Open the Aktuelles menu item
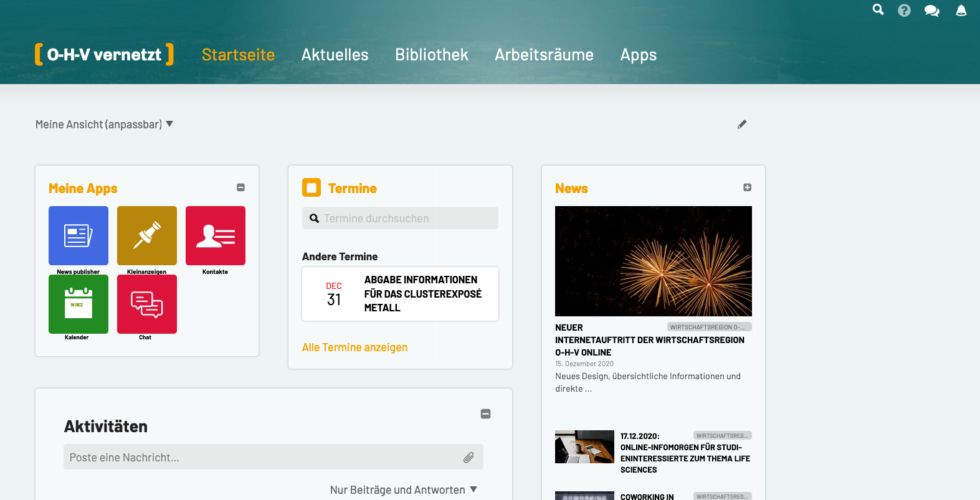This screenshot has height=500, width=980. pos(335,55)
